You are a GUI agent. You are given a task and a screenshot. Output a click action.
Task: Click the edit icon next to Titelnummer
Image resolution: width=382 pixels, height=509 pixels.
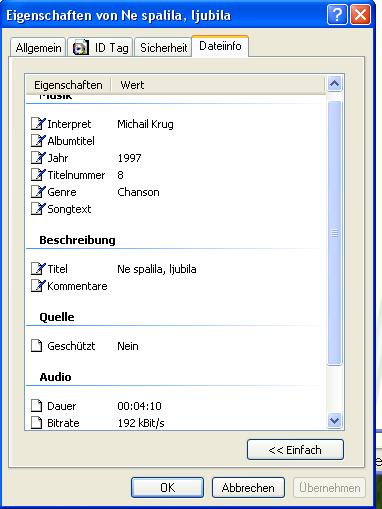(x=38, y=175)
